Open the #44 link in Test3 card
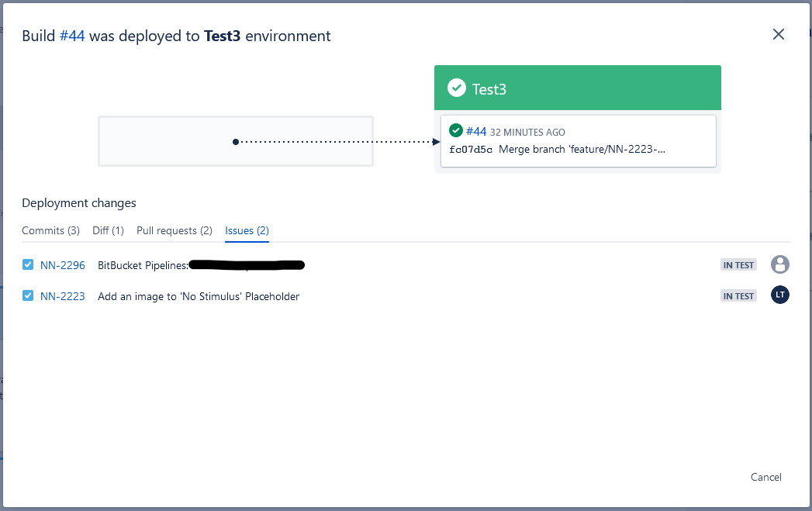812x511 pixels. pyautogui.click(x=476, y=132)
